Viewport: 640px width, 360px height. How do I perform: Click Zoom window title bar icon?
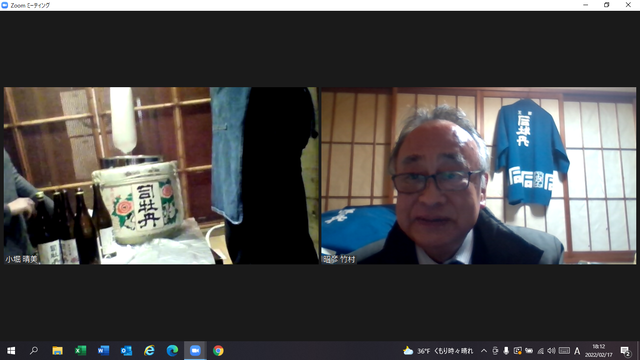(4, 5)
